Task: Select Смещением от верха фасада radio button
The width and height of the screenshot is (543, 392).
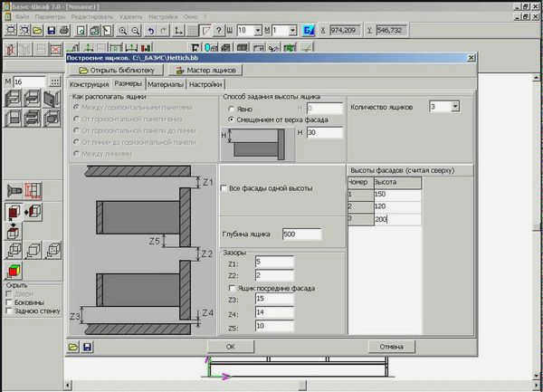Action: pos(231,120)
